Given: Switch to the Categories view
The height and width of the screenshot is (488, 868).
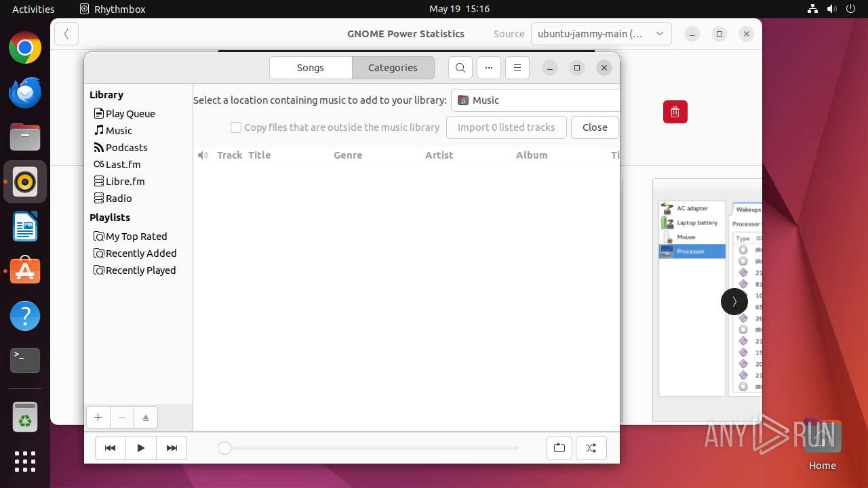Looking at the screenshot, I should pyautogui.click(x=393, y=68).
